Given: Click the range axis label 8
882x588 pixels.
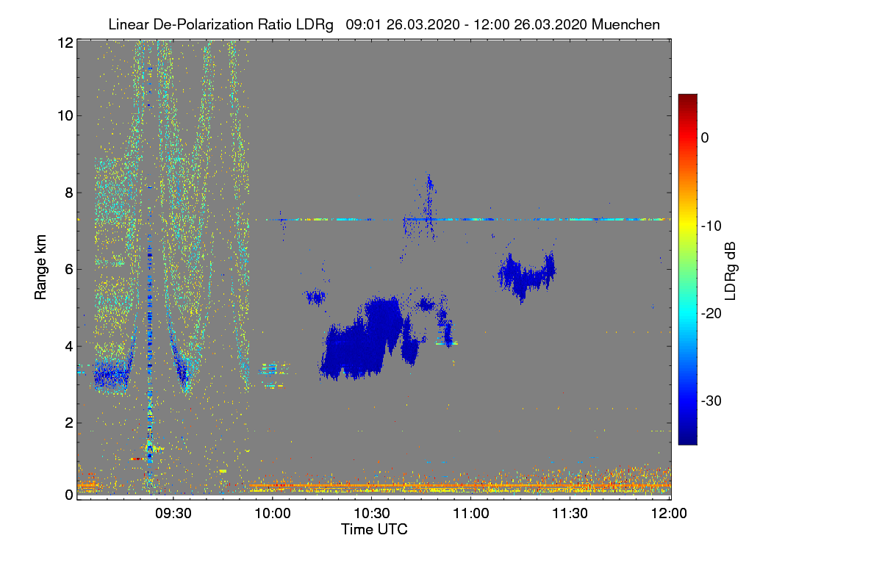Looking at the screenshot, I should pos(68,193).
